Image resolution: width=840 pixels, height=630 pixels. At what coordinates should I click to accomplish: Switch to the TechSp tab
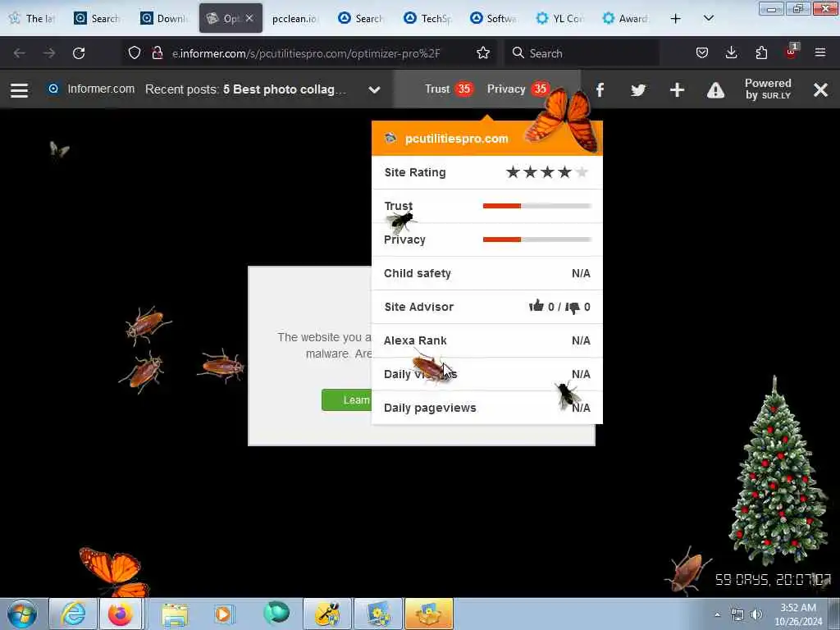tap(427, 19)
